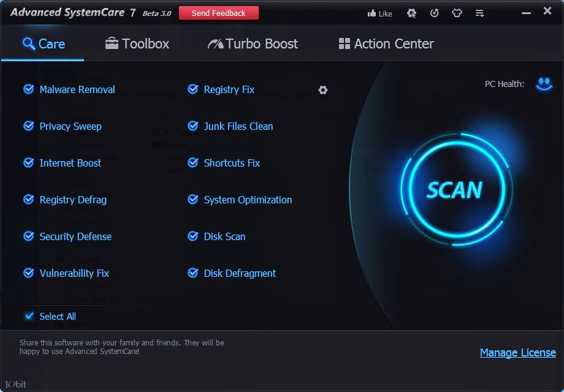The image size is (564, 392).
Task: Click the Send Feedback button
Action: 219,13
